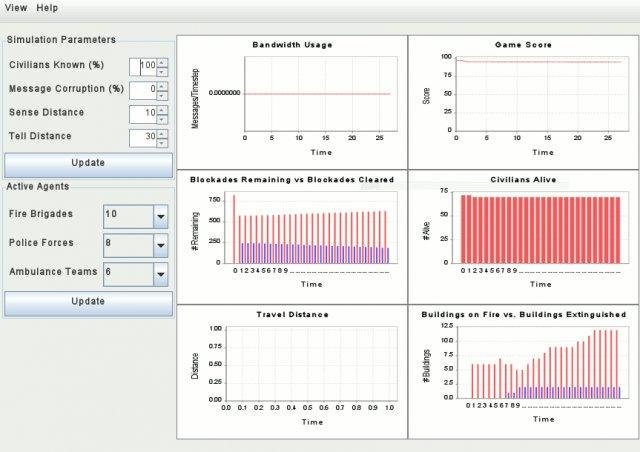This screenshot has width=640, height=452.
Task: Increase Tell Distance up arrow
Action: point(162,134)
